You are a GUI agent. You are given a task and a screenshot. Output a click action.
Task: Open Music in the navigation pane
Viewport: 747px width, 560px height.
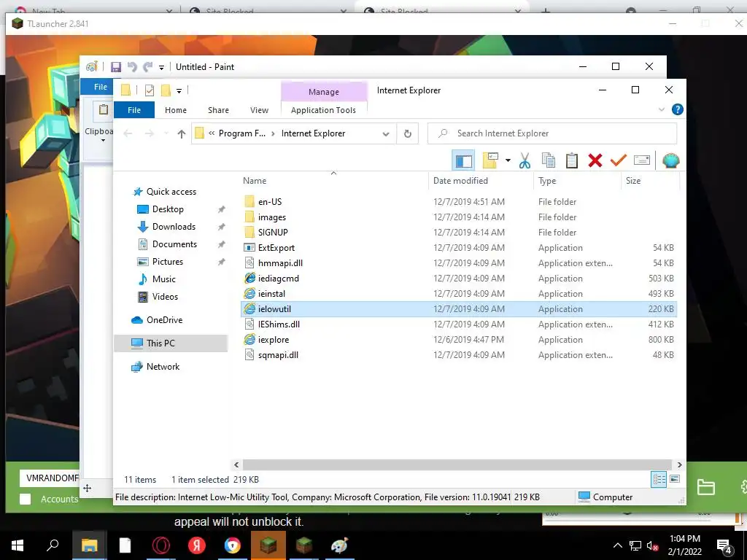point(163,279)
